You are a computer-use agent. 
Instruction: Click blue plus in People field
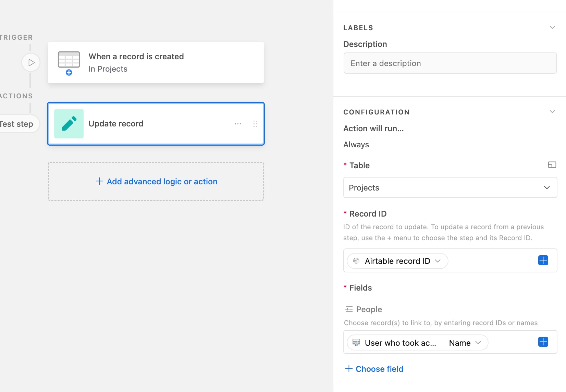click(x=543, y=342)
